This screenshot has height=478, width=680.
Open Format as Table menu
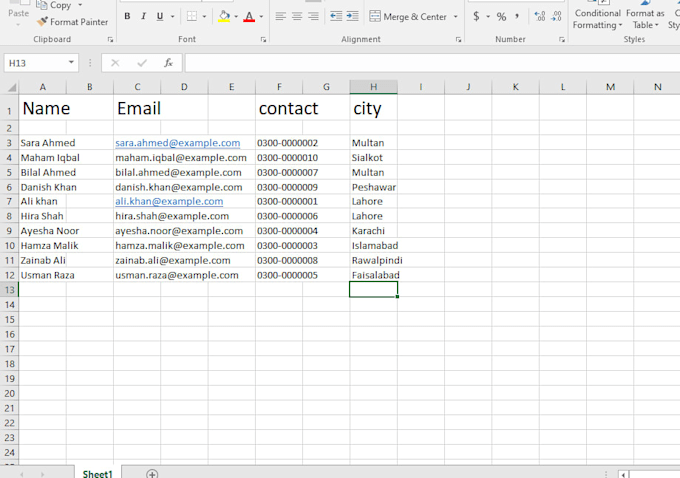coord(645,18)
